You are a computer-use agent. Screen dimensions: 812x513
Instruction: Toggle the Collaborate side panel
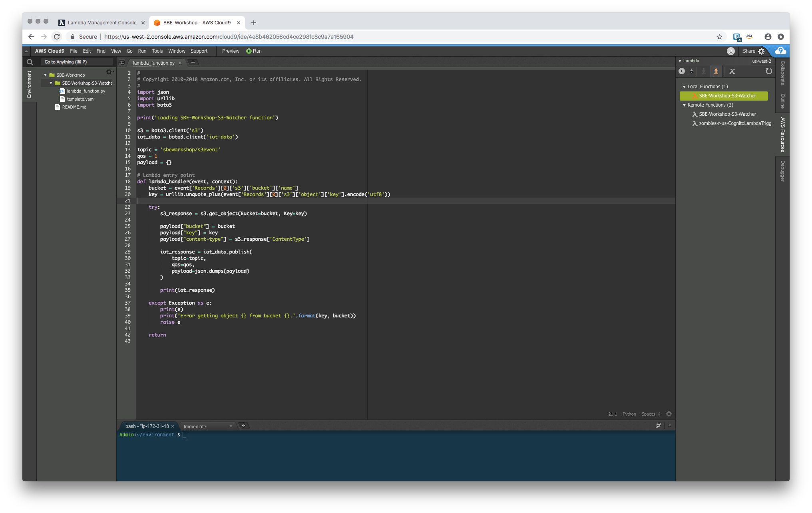pos(782,73)
